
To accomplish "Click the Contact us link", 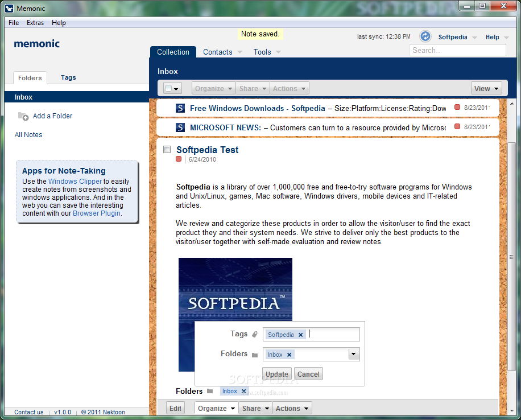I will 28,412.
